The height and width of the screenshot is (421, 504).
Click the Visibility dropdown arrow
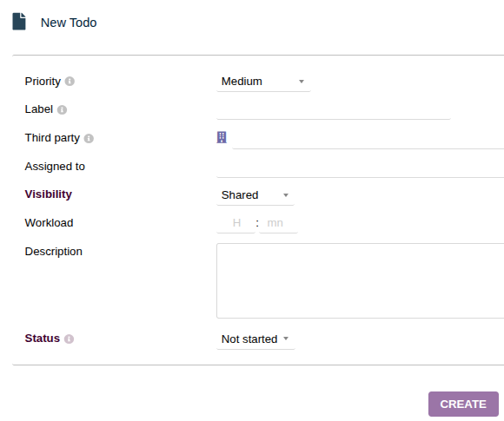coord(285,195)
